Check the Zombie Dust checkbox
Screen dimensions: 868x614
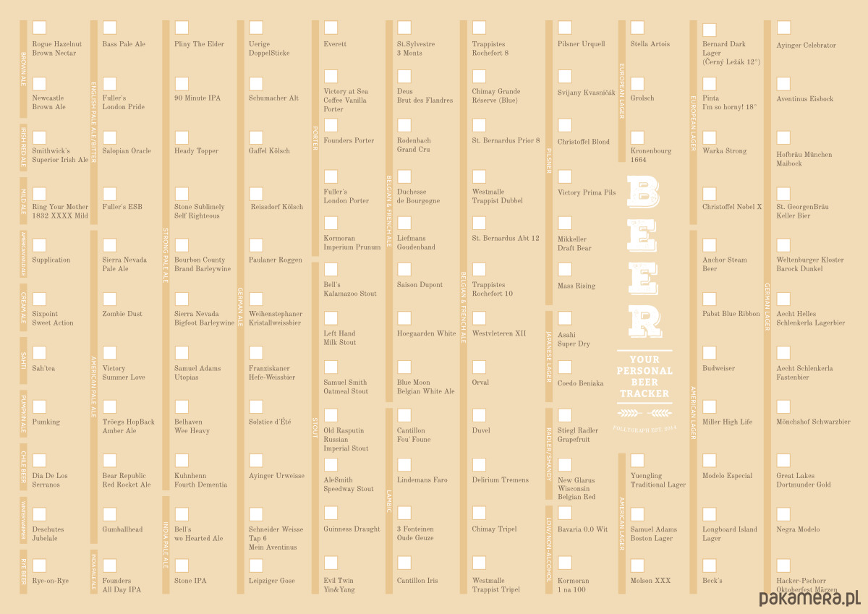click(x=109, y=299)
